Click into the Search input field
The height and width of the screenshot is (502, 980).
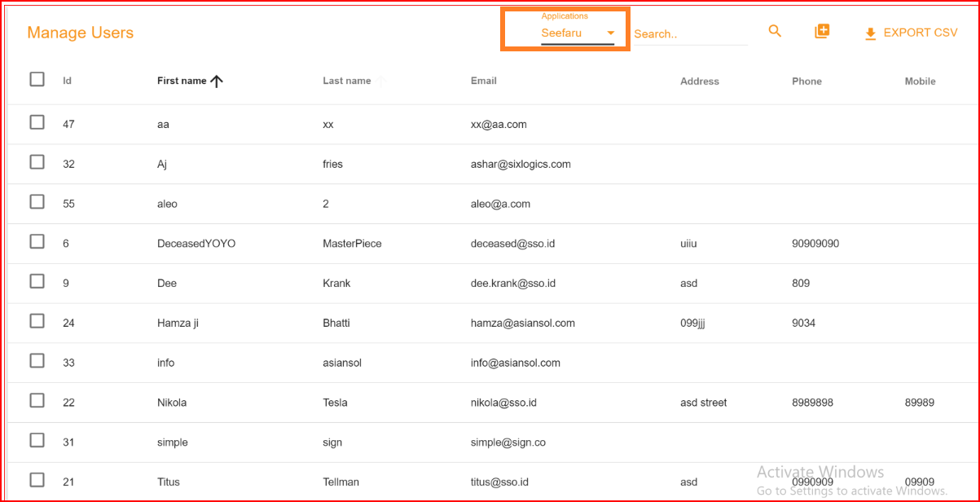(x=690, y=34)
